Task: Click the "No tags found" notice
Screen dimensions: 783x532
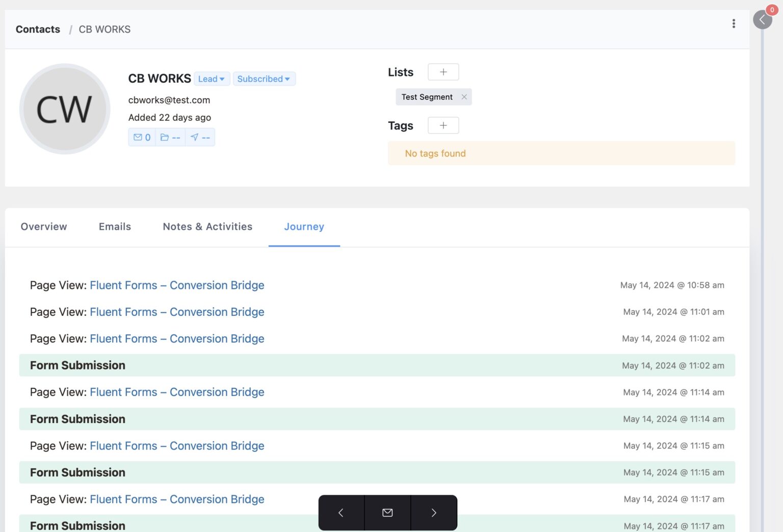Action: pos(561,153)
